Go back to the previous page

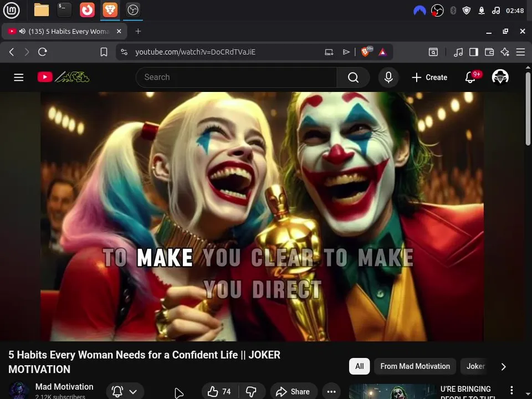click(12, 52)
